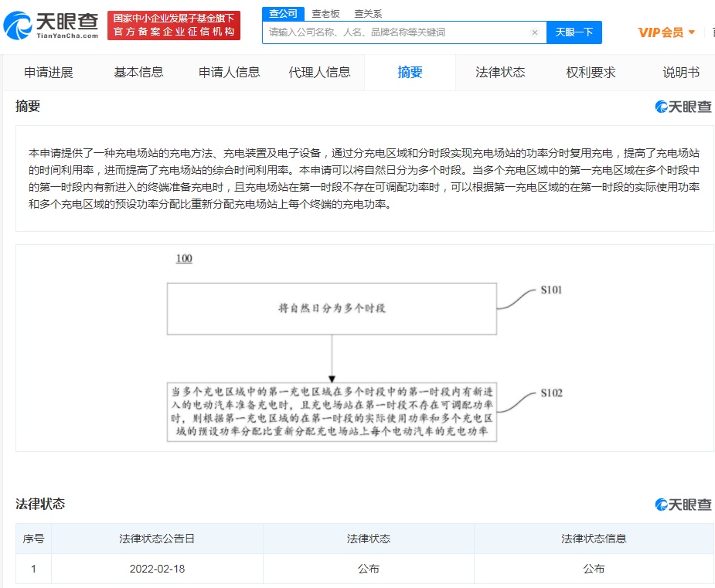Open the 说明书 section tab
The width and height of the screenshot is (715, 588).
point(681,73)
